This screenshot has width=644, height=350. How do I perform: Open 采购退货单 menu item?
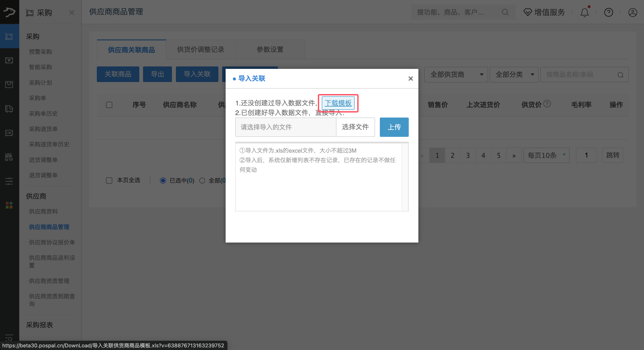[x=43, y=129]
